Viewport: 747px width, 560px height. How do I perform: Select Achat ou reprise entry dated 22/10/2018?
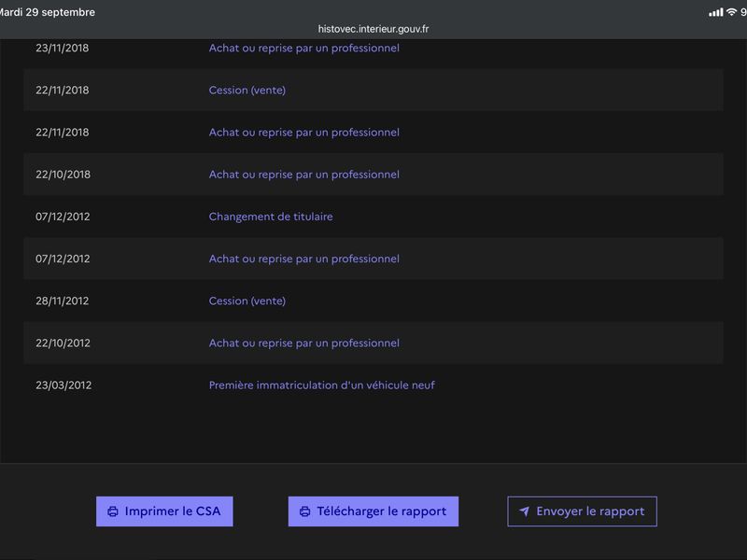click(x=304, y=175)
